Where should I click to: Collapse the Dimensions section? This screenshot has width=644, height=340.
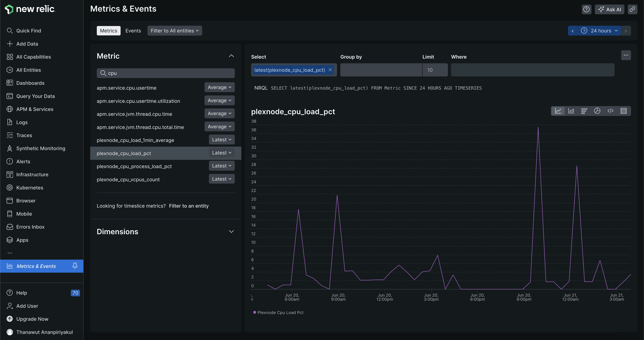tap(231, 231)
